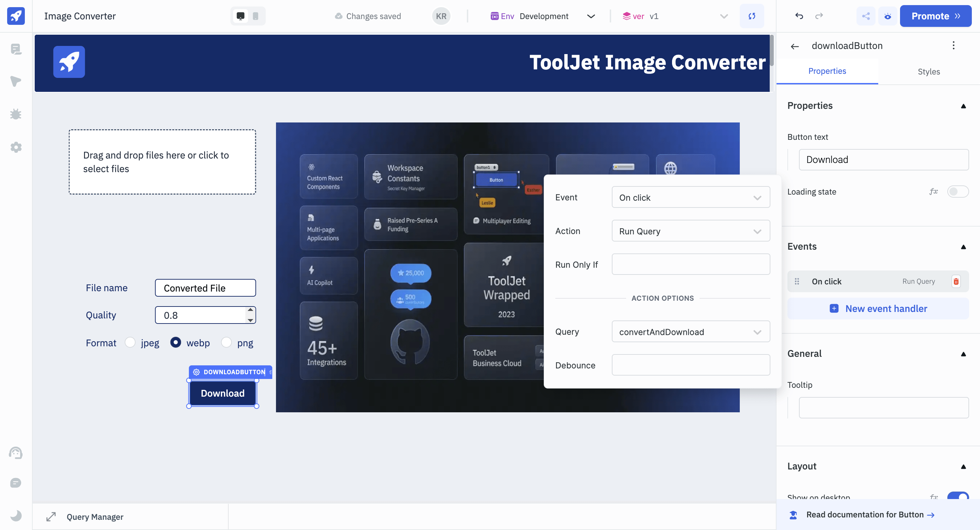This screenshot has height=530, width=980.
Task: Click the Promote button
Action: click(935, 16)
